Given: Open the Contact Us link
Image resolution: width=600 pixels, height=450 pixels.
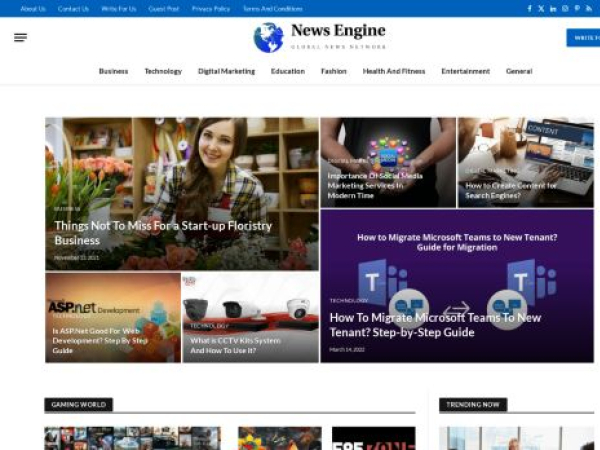Looking at the screenshot, I should click(x=73, y=8).
